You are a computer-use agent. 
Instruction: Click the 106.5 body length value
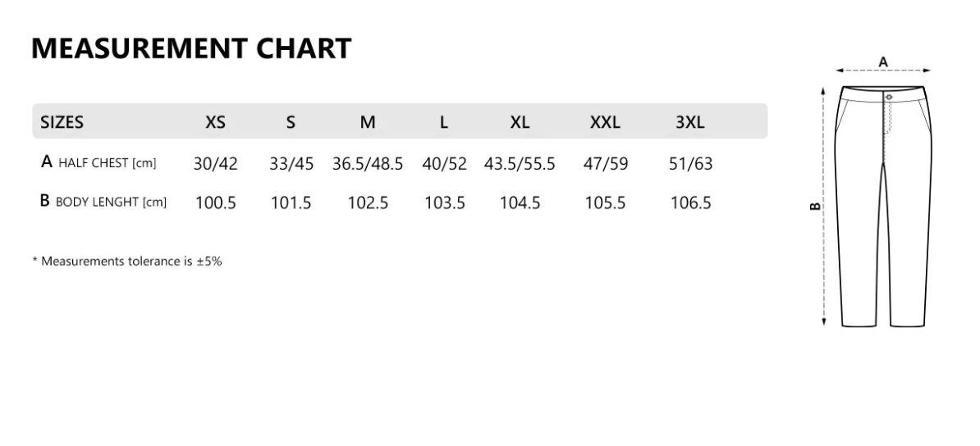point(690,203)
